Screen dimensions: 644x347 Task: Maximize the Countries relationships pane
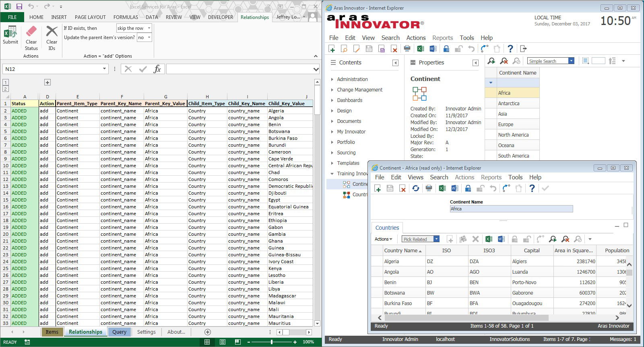(626, 225)
